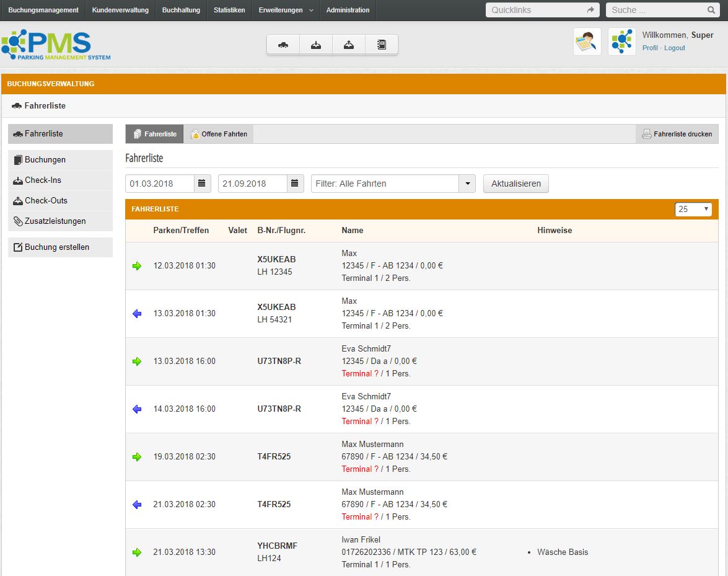Screen dimensions: 728x576
Task: Expand the Erweiterungen menu
Action: (286, 10)
